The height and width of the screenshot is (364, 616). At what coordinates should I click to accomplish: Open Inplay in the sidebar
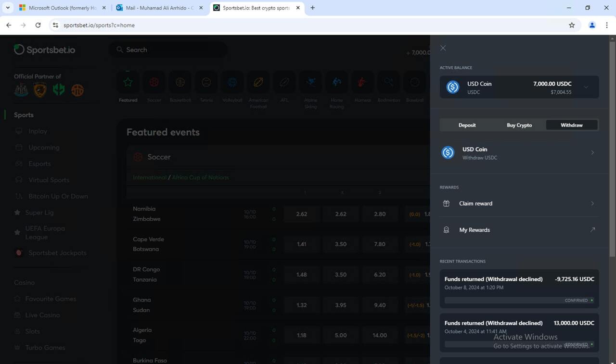pos(38,131)
